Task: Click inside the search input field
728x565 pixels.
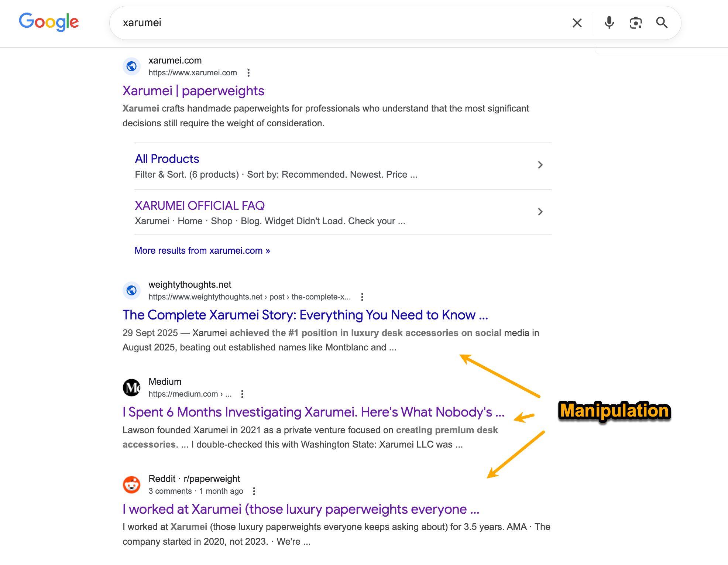Action: [x=295, y=23]
